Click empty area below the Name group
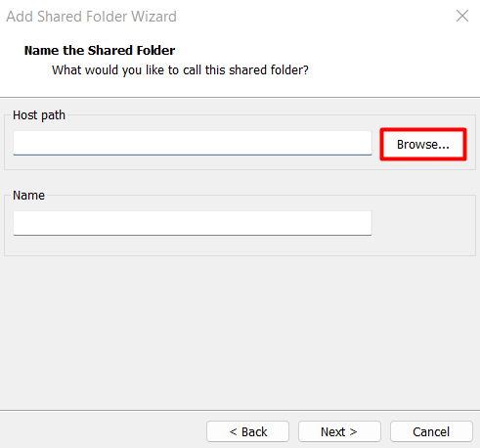 point(240,333)
